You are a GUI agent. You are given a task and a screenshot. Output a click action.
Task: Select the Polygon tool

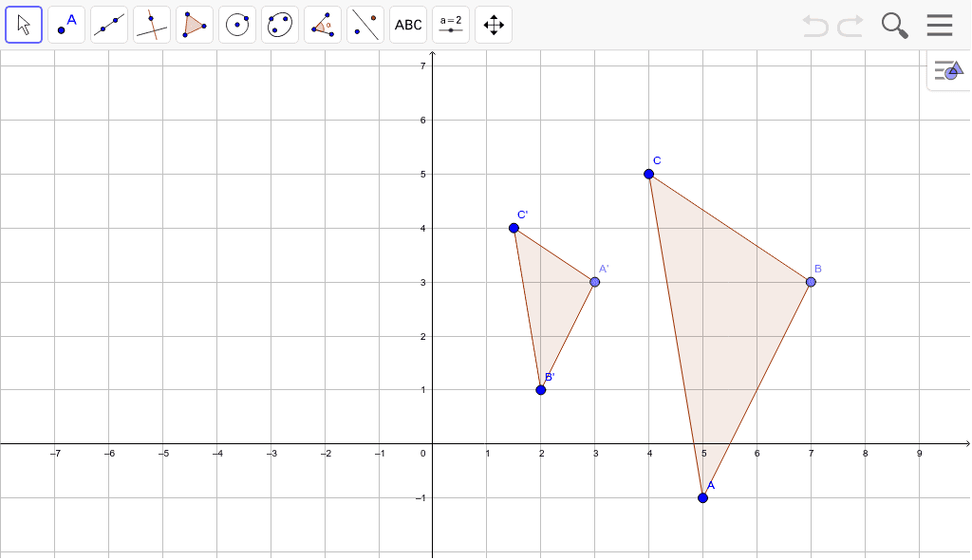pos(195,25)
